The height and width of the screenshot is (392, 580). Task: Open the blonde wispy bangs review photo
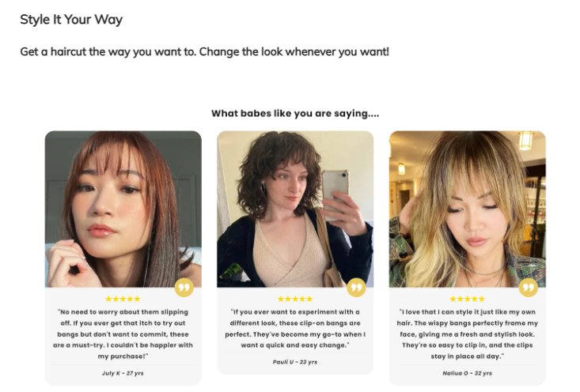[467, 209]
